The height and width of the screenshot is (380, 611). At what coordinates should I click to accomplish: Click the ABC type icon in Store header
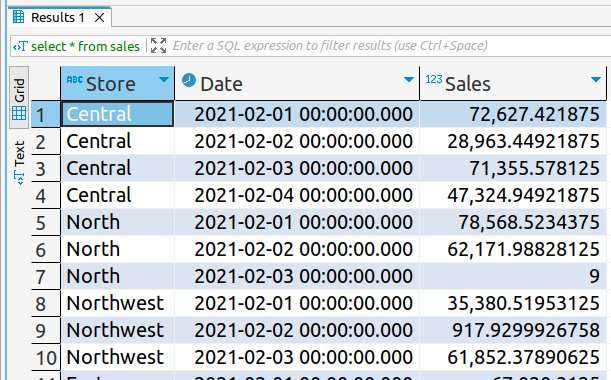[74, 80]
